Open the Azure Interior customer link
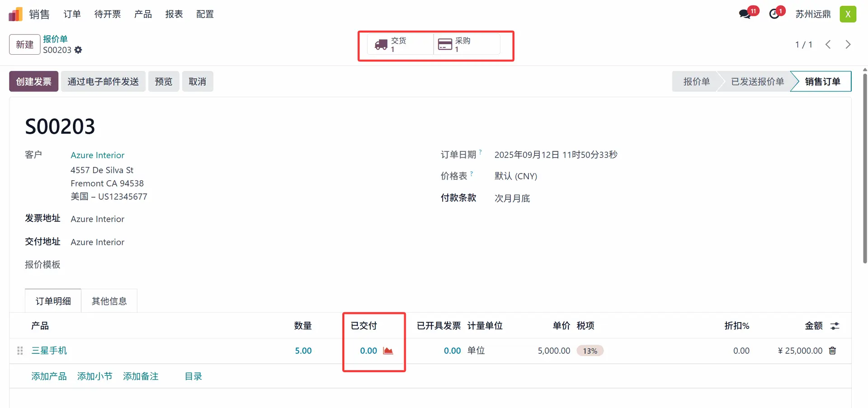 click(97, 155)
